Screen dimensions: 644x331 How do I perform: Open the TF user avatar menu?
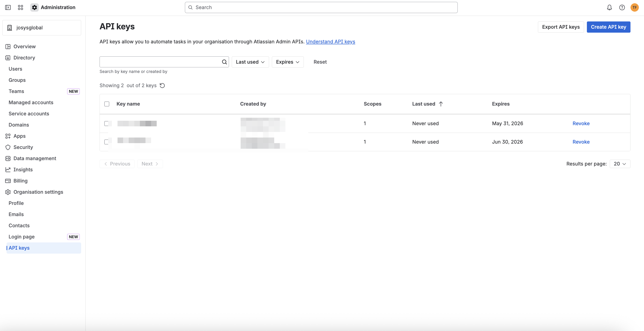click(x=634, y=7)
